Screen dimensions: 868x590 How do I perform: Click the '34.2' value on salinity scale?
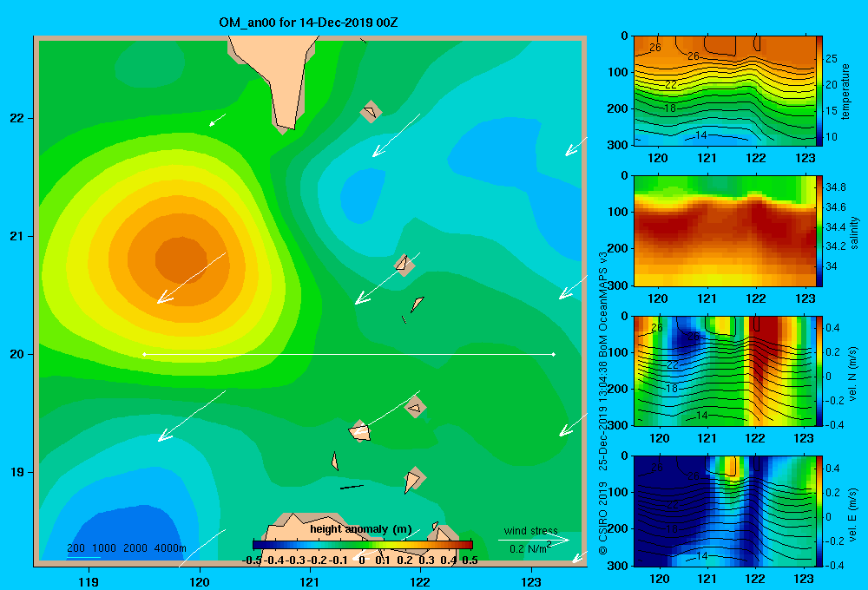pos(835,246)
